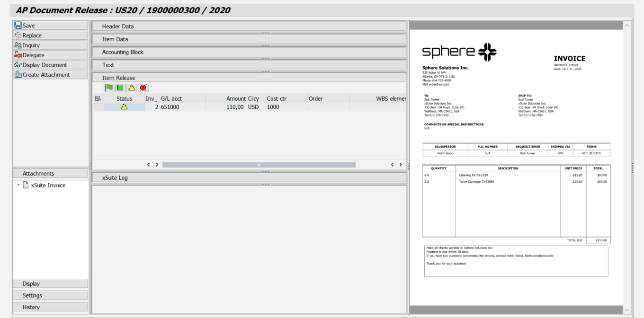Click the table layout selector icon
The width and height of the screenshot is (644, 318).
(98, 99)
